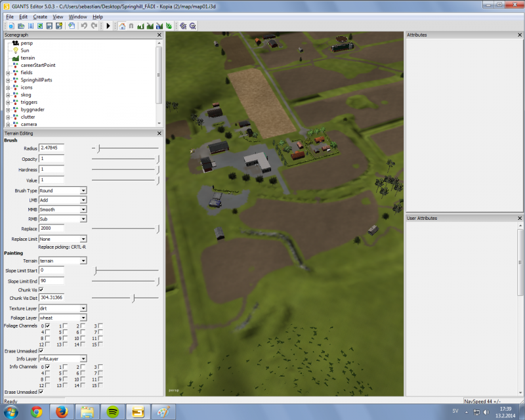Screen dimensions: 525x420
Task: Open the View menu
Action: 58,17
